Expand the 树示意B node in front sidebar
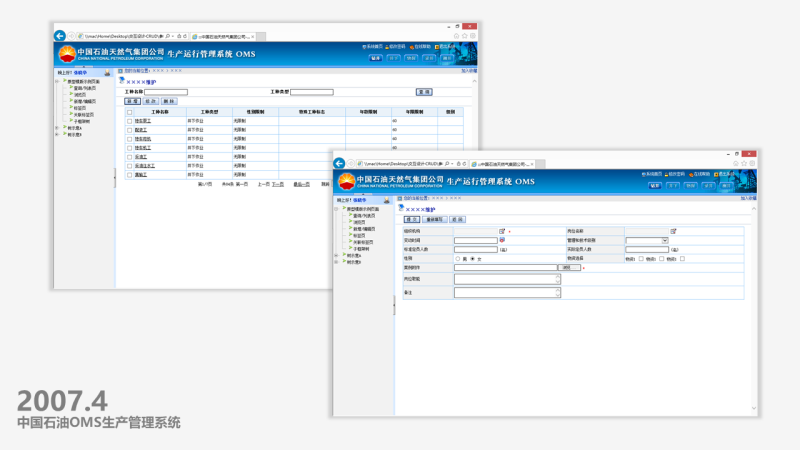This screenshot has height=450, width=800. pos(337,262)
